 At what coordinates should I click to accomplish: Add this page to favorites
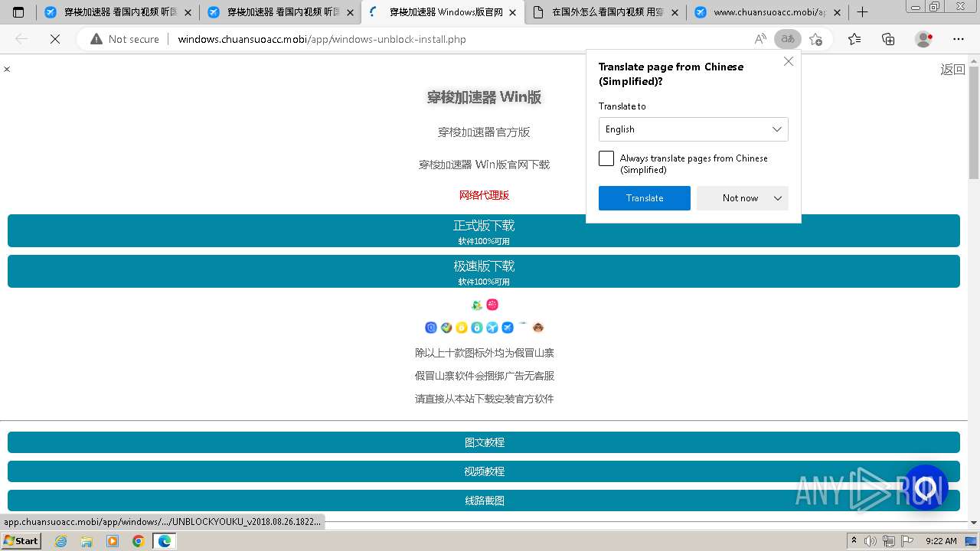pos(816,39)
